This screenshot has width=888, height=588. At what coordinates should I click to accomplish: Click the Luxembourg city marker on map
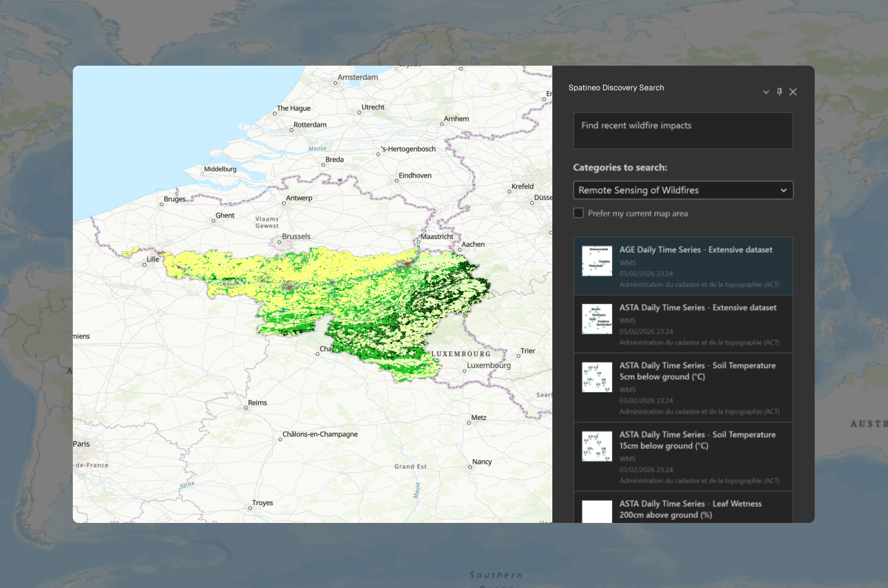pos(464,371)
